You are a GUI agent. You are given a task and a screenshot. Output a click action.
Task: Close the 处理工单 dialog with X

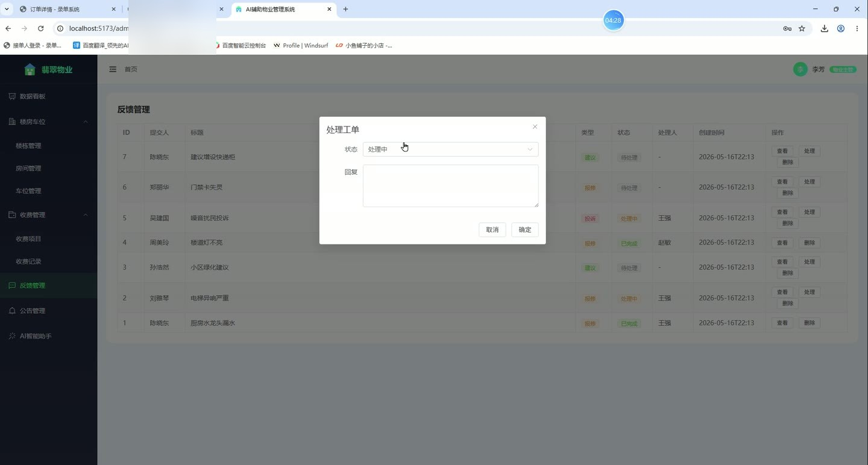click(x=535, y=126)
